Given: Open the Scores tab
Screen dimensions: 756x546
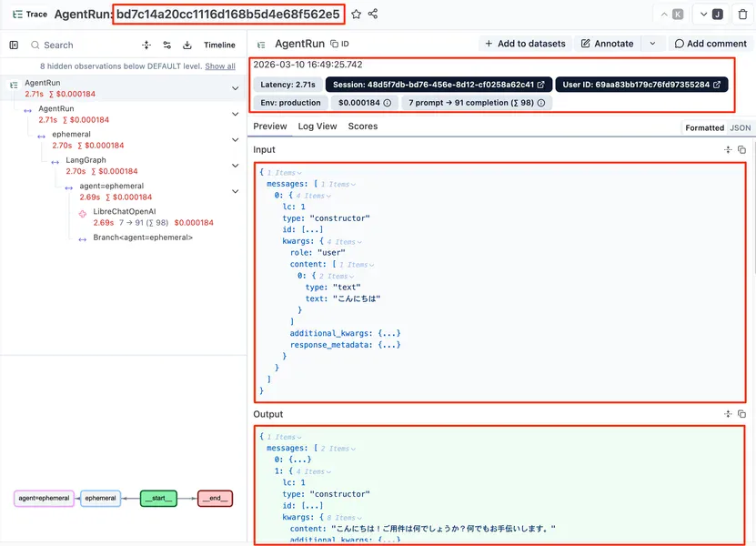Looking at the screenshot, I should (x=363, y=126).
